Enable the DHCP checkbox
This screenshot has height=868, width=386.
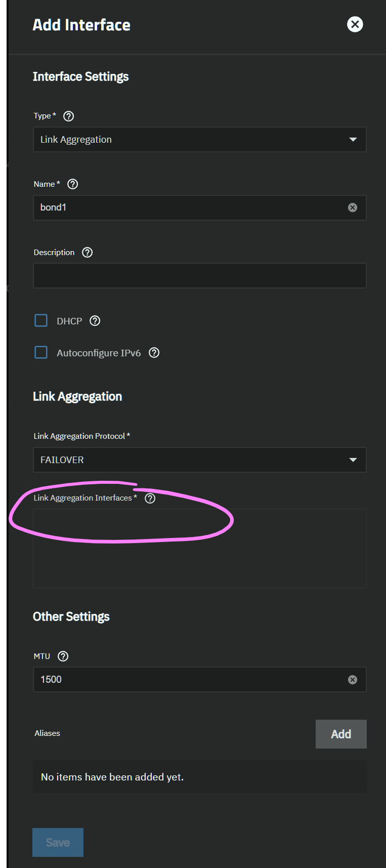pyautogui.click(x=41, y=320)
